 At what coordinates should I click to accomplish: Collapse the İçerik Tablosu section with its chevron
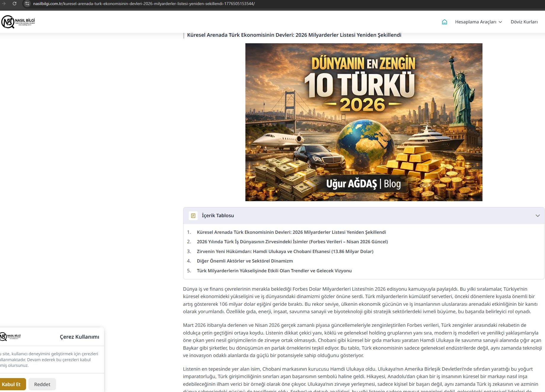[538, 216]
